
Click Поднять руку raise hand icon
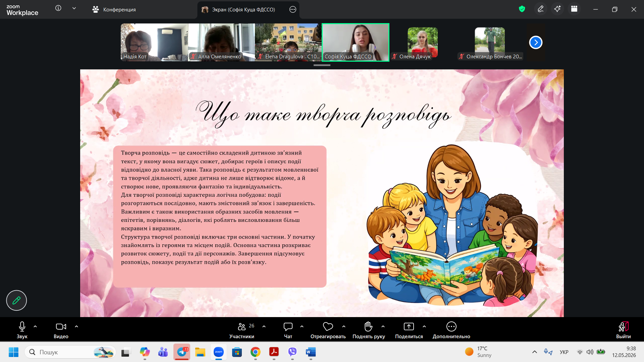pos(369,330)
